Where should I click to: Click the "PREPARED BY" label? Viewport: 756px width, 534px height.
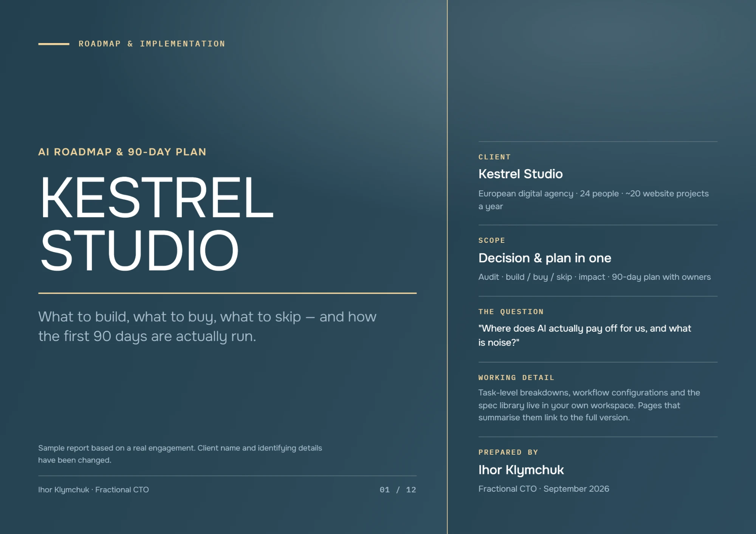point(508,452)
